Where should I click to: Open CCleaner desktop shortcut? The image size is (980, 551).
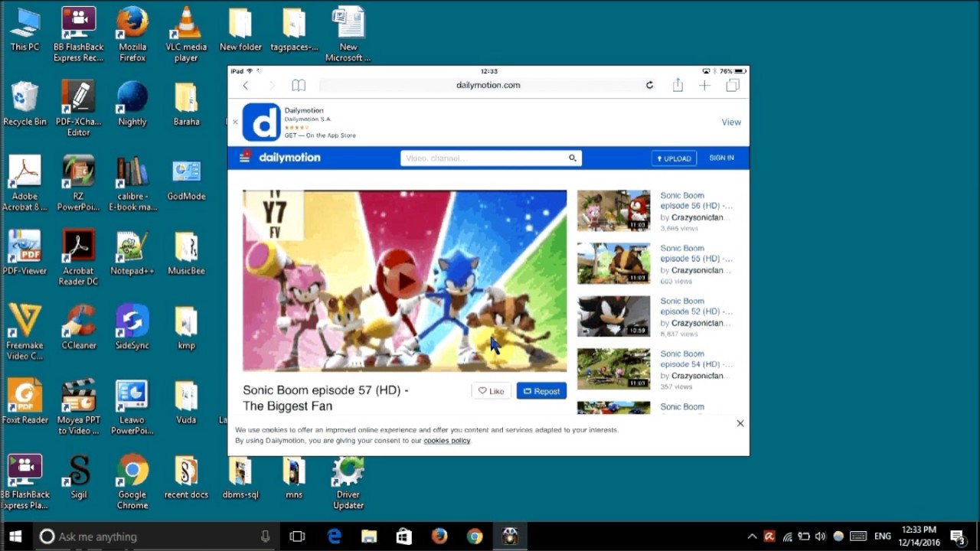click(x=78, y=327)
